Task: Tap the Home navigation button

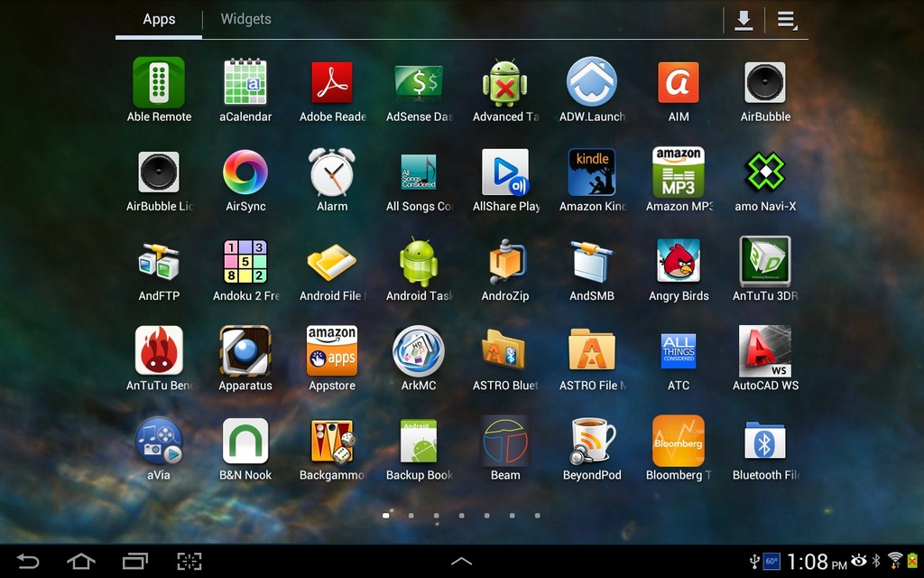Action: click(x=81, y=561)
